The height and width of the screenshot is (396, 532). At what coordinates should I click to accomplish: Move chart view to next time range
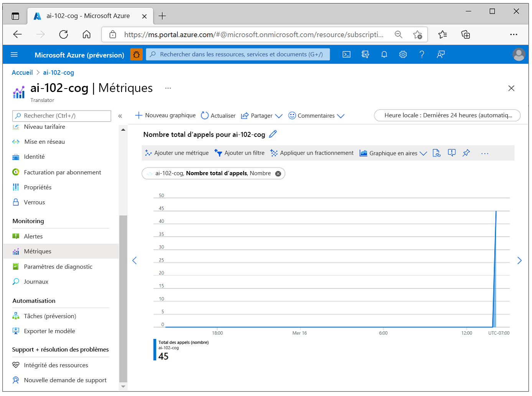coord(519,261)
